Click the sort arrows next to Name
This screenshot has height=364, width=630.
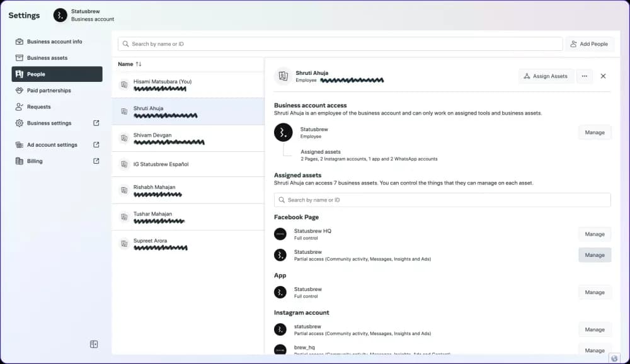point(139,64)
